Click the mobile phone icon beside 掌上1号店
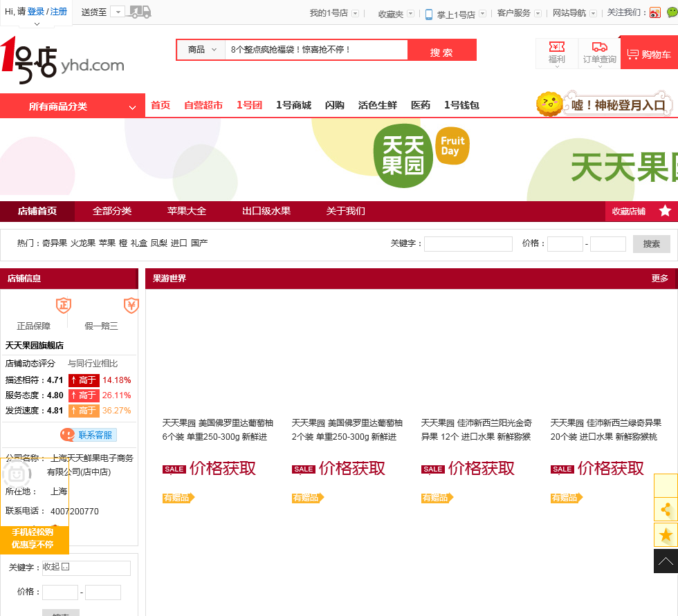The image size is (678, 616). point(428,15)
